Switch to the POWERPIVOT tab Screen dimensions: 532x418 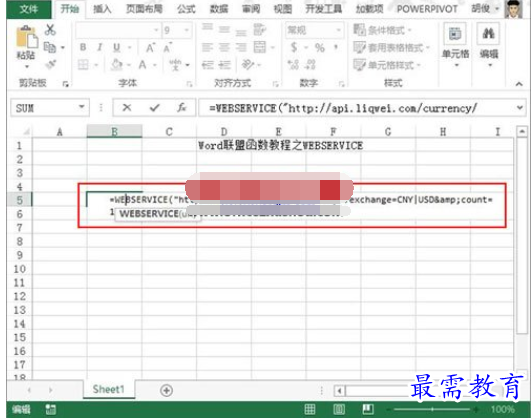(x=427, y=9)
